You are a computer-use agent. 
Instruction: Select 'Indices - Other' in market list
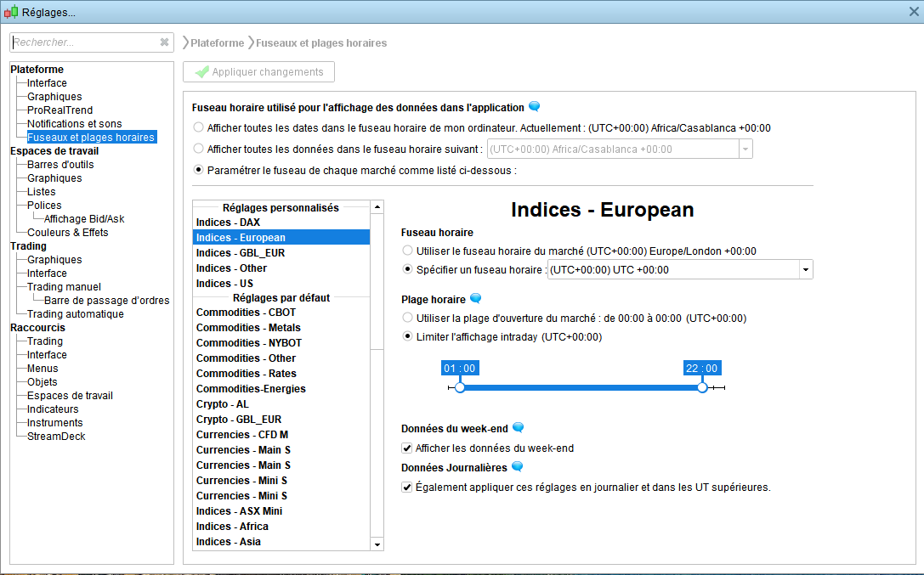tap(281, 268)
